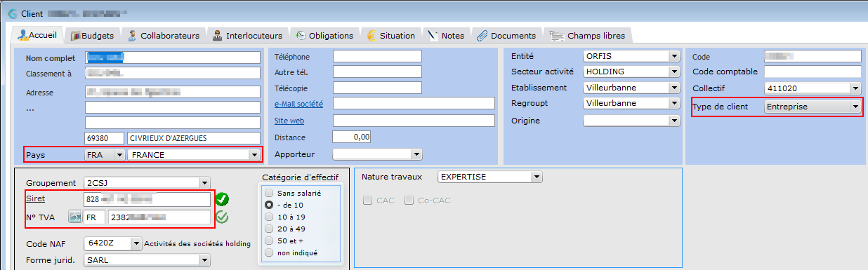Expand the Regroupt Villeurbanne dropdown

(674, 104)
